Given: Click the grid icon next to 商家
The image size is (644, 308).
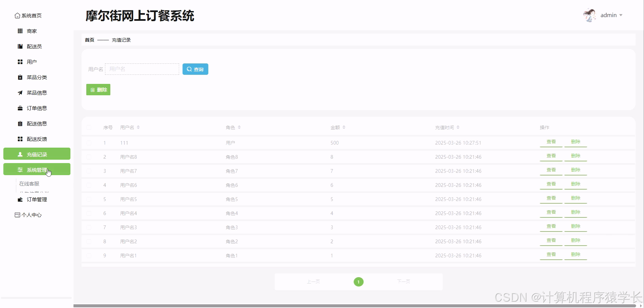Looking at the screenshot, I should [x=20, y=31].
